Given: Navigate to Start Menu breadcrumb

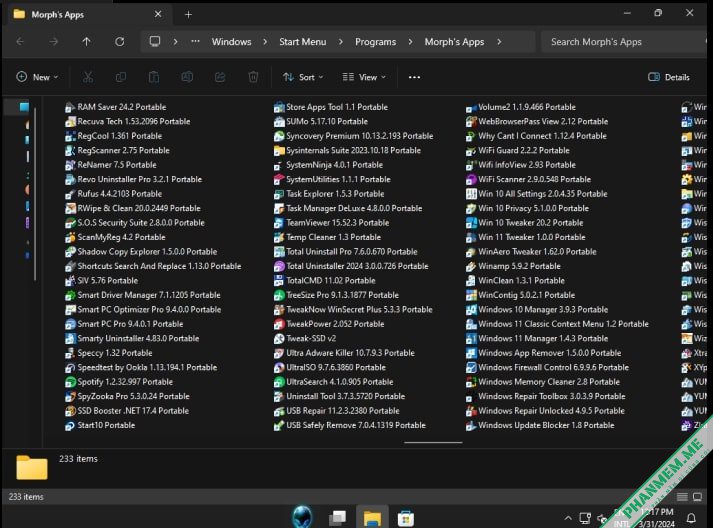Looking at the screenshot, I should coord(302,42).
